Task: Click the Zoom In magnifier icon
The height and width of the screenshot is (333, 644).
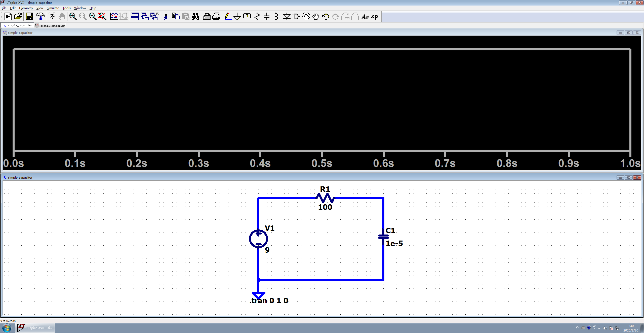Action: pos(73,17)
